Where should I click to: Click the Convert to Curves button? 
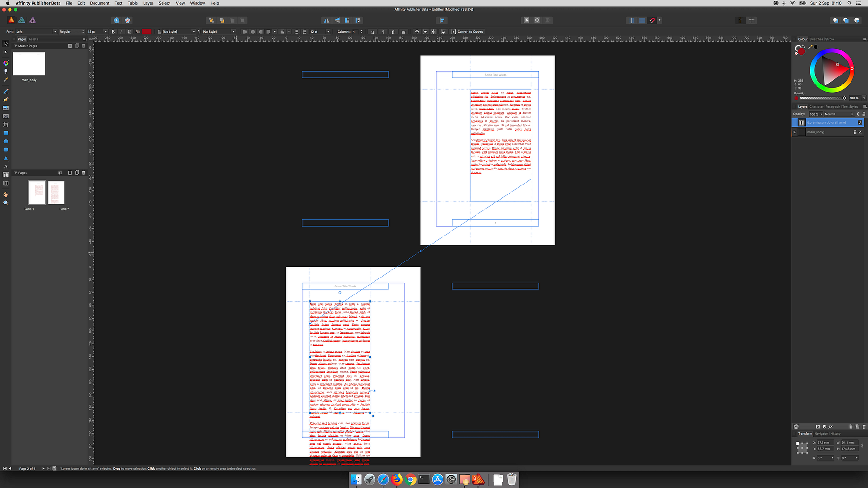coord(467,32)
